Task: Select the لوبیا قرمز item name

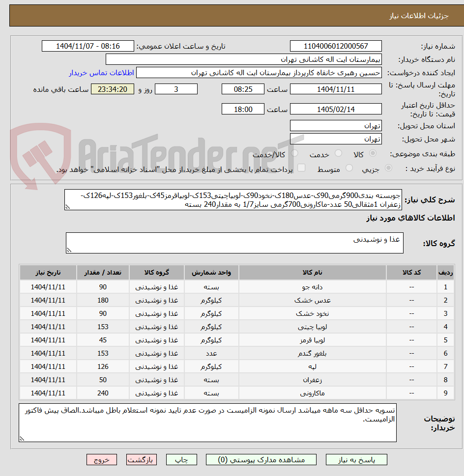Action: pyautogui.click(x=313, y=340)
